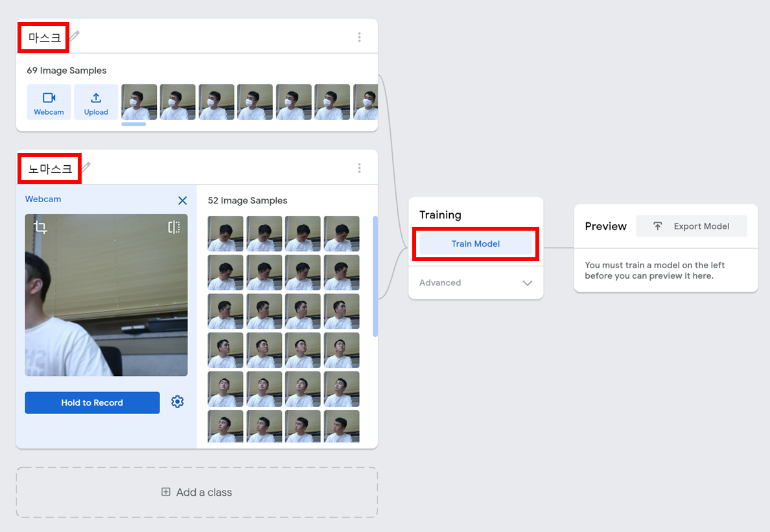Close the Webcam panel
This screenshot has height=532, width=770.
(182, 201)
